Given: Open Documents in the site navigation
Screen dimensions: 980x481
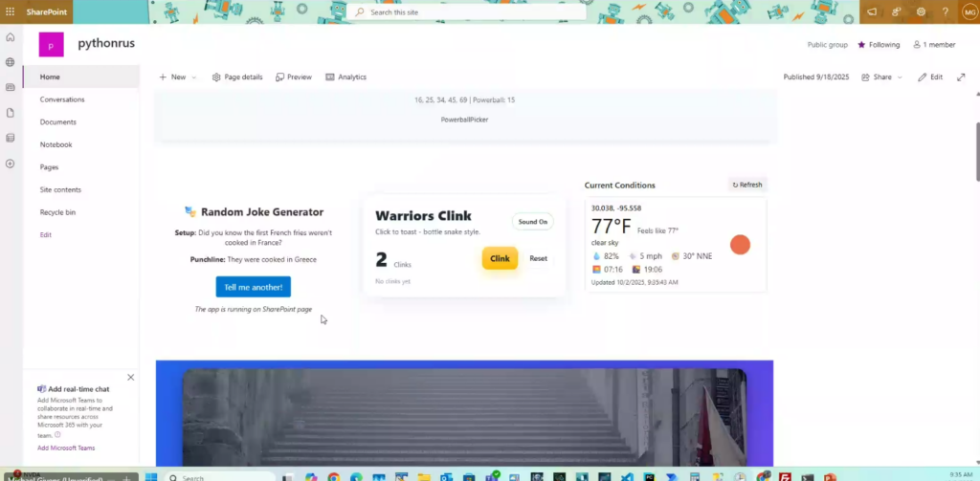Looking at the screenshot, I should (x=58, y=121).
